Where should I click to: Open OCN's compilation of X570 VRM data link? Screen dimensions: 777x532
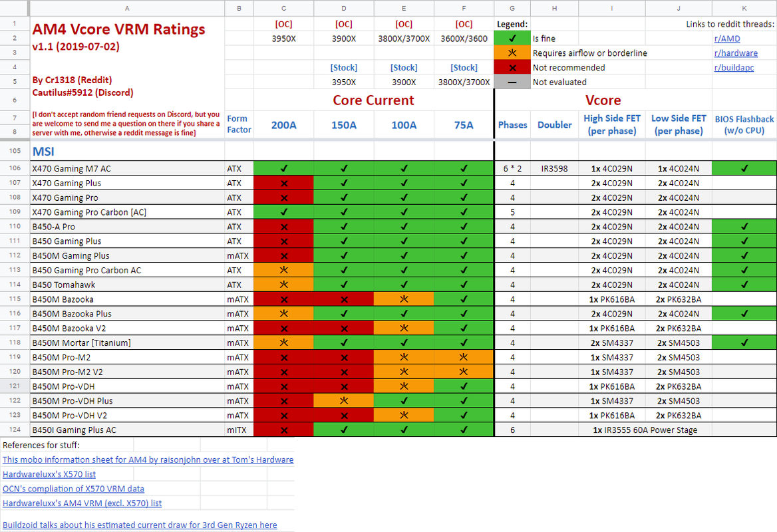pos(73,488)
